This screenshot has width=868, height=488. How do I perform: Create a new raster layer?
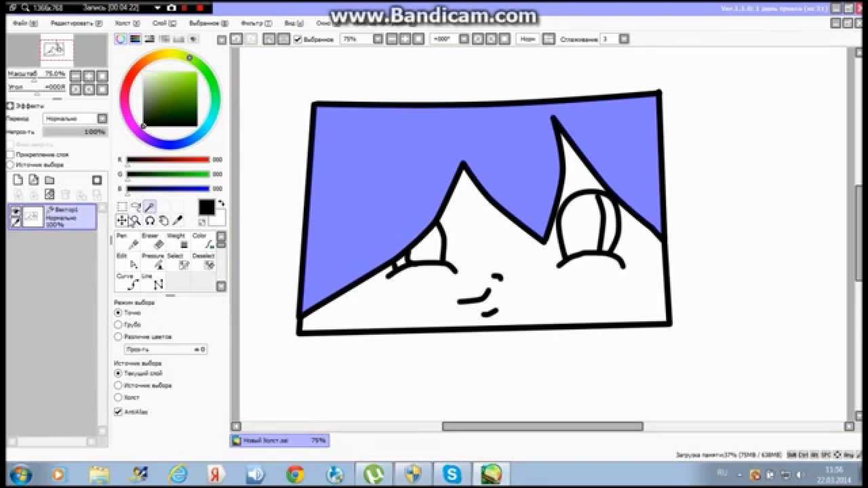tap(18, 180)
